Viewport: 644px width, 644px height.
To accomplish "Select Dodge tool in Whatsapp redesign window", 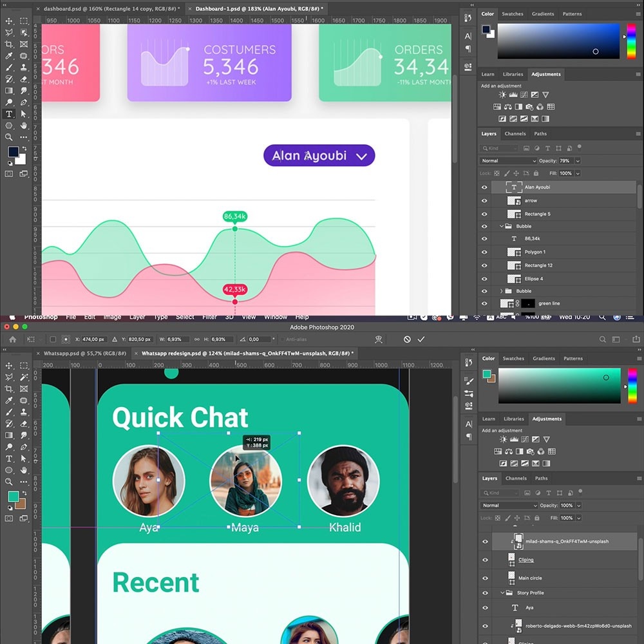I will (8, 447).
